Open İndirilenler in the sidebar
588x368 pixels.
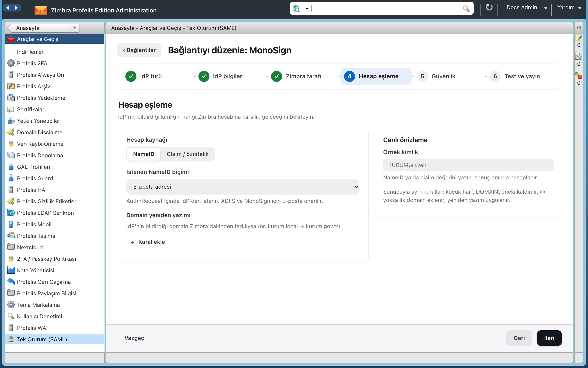click(55, 52)
